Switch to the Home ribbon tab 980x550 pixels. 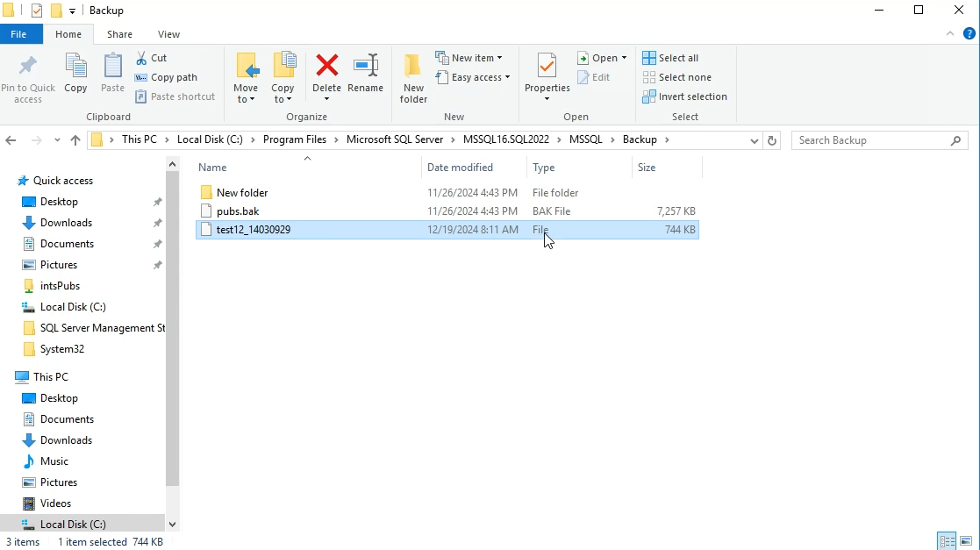(68, 33)
